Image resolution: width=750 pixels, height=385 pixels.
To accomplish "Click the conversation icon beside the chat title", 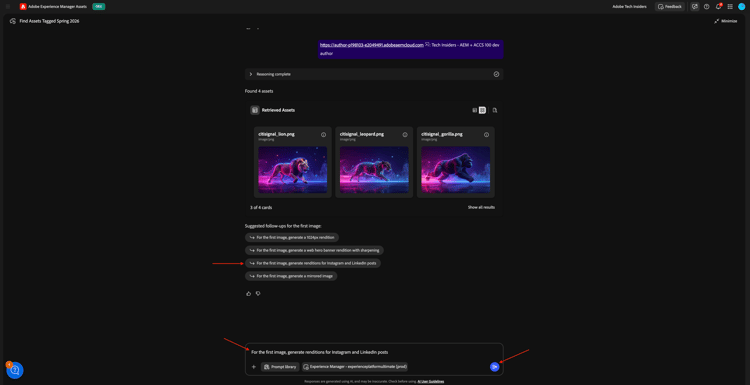I will coord(13,21).
